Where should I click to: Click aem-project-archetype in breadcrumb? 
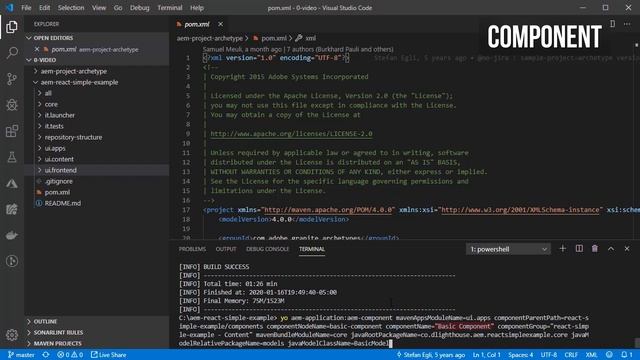pyautogui.click(x=210, y=38)
